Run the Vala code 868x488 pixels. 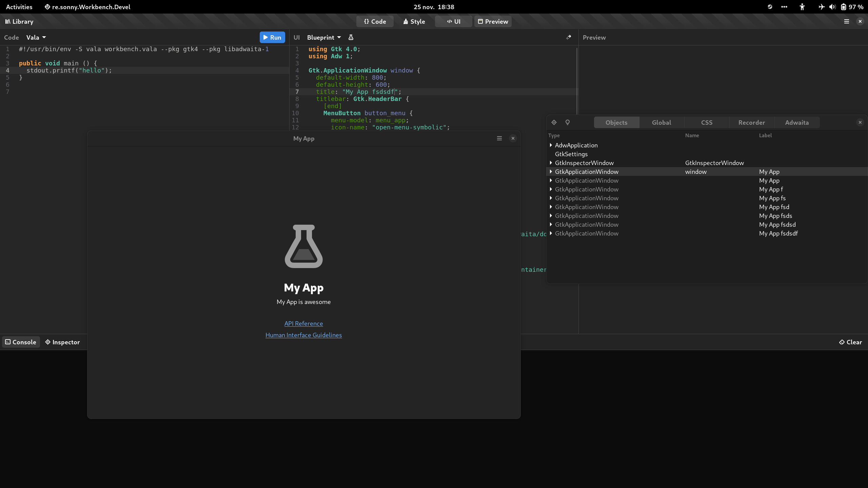pyautogui.click(x=272, y=37)
